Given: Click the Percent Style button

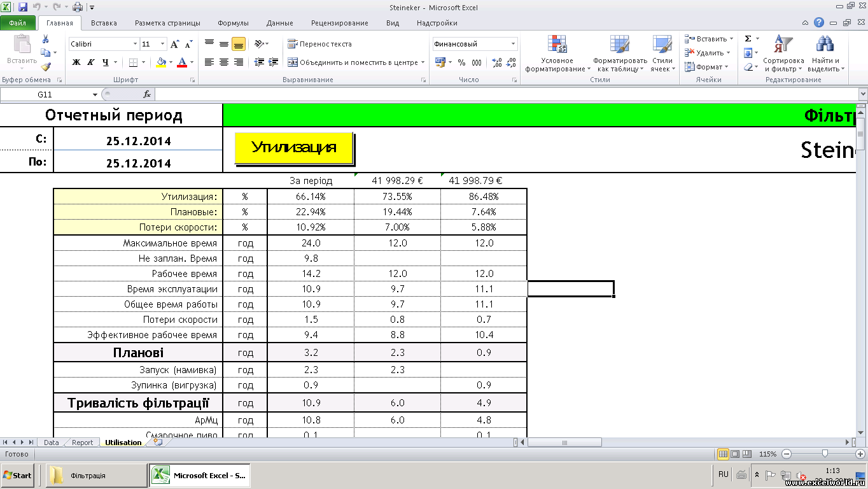Looking at the screenshot, I should point(461,62).
